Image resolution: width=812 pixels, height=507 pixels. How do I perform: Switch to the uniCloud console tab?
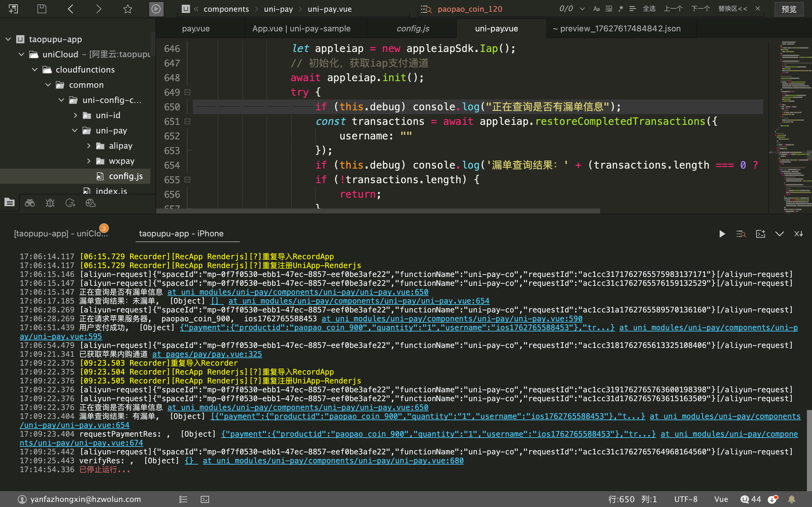pos(61,234)
